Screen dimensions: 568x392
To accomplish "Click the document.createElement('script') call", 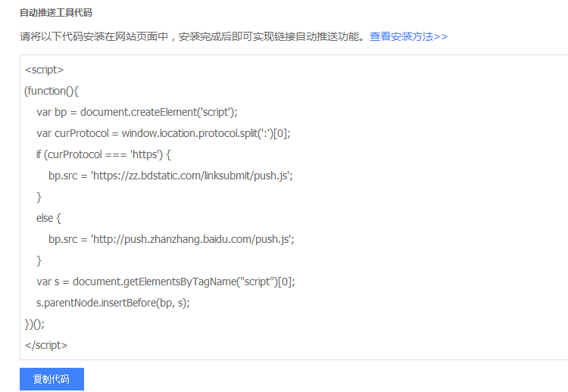I will tap(158, 112).
